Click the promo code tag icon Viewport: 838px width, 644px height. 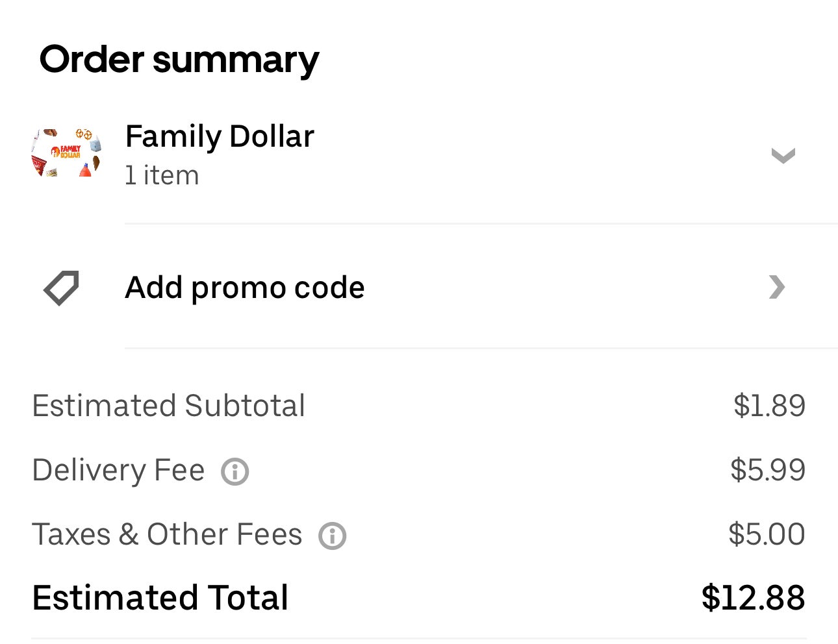click(61, 288)
